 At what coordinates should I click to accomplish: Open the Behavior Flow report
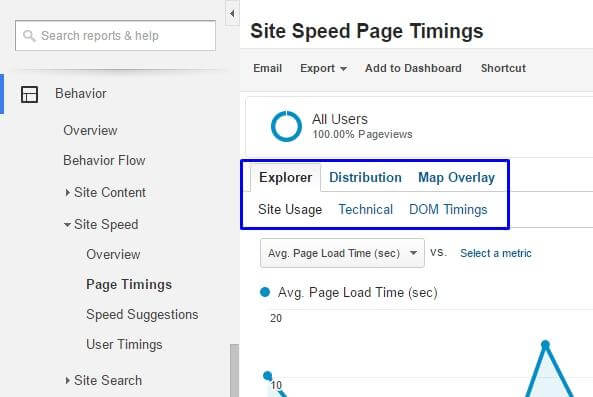[104, 160]
